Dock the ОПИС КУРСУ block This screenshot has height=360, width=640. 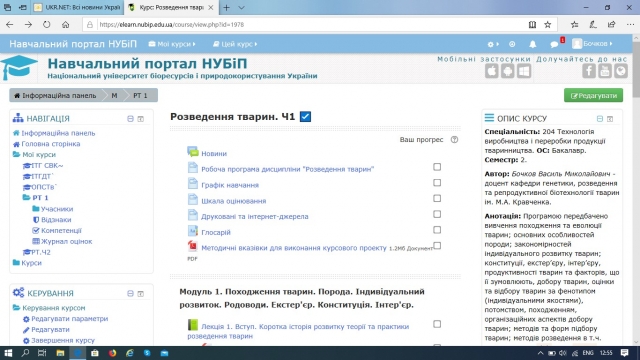(610, 119)
